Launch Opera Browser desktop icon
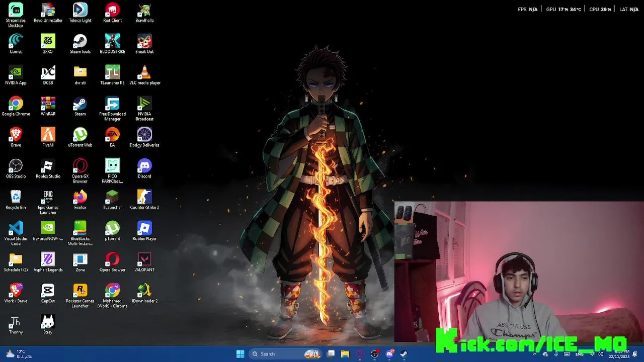This screenshot has height=362, width=644. 112,262
